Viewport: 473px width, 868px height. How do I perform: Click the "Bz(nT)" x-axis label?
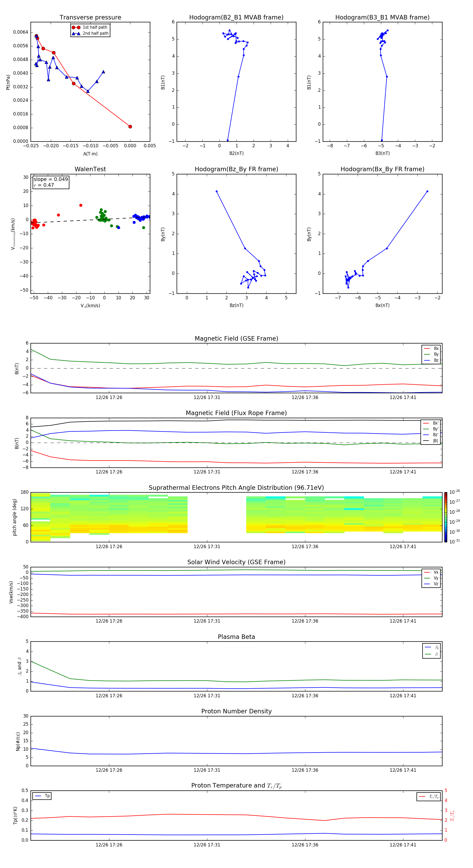236,305
